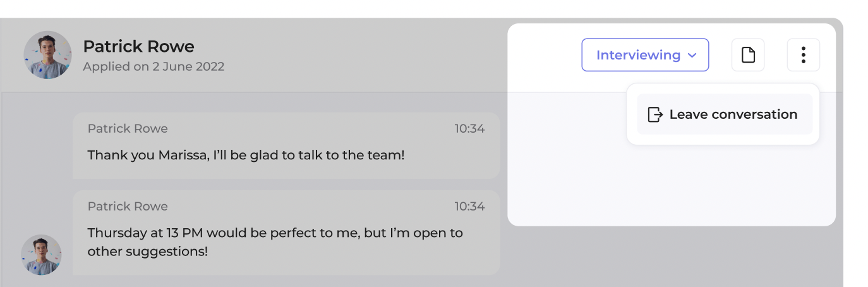Viewport: 868px width, 287px height.
Task: Select the "Thank you Marissa" message bubble
Action: pyautogui.click(x=286, y=145)
